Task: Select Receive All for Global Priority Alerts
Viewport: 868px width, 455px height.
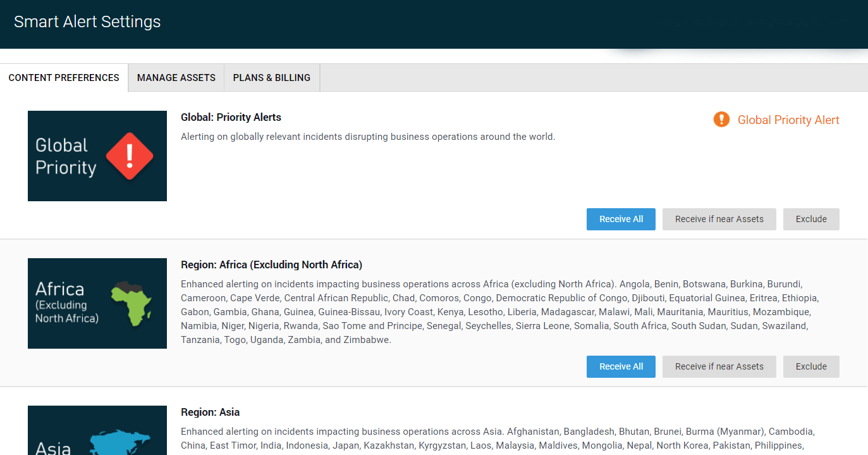Action: pos(621,219)
